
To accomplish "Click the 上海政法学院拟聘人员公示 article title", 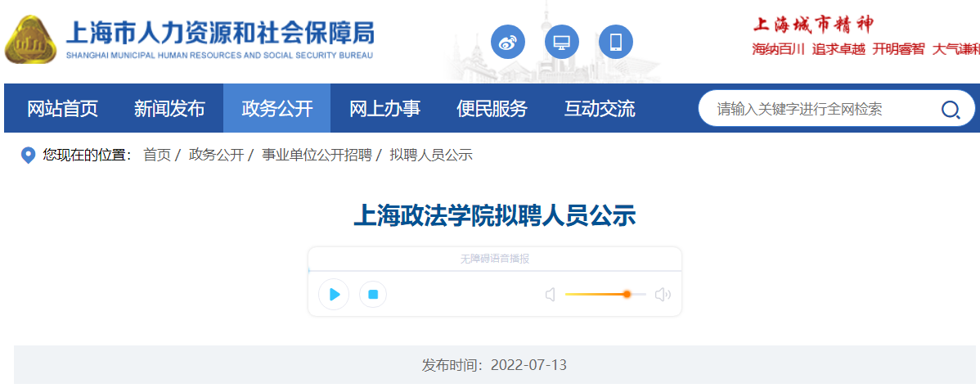I will pyautogui.click(x=495, y=217).
